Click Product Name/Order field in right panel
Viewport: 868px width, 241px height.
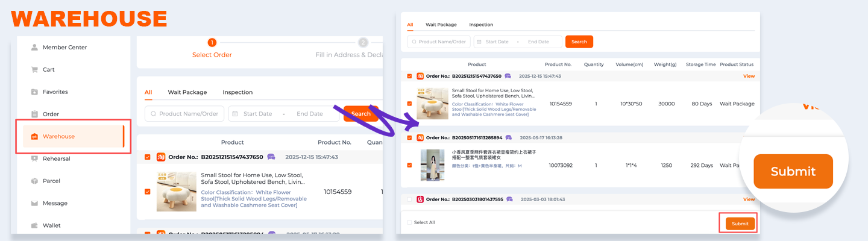(439, 42)
